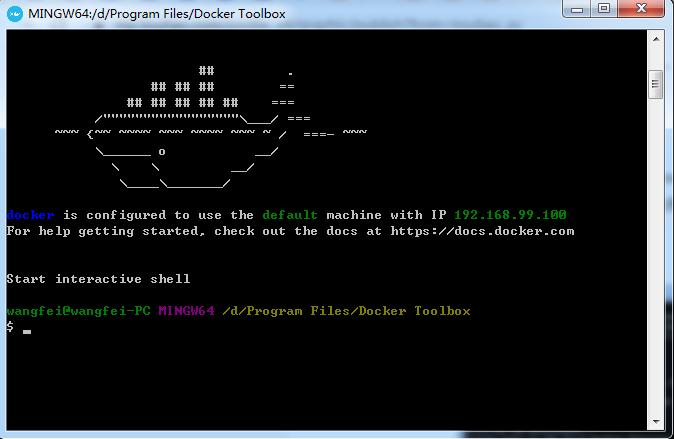Click the scrollbar down arrow
674x439 pixels.
click(x=656, y=422)
